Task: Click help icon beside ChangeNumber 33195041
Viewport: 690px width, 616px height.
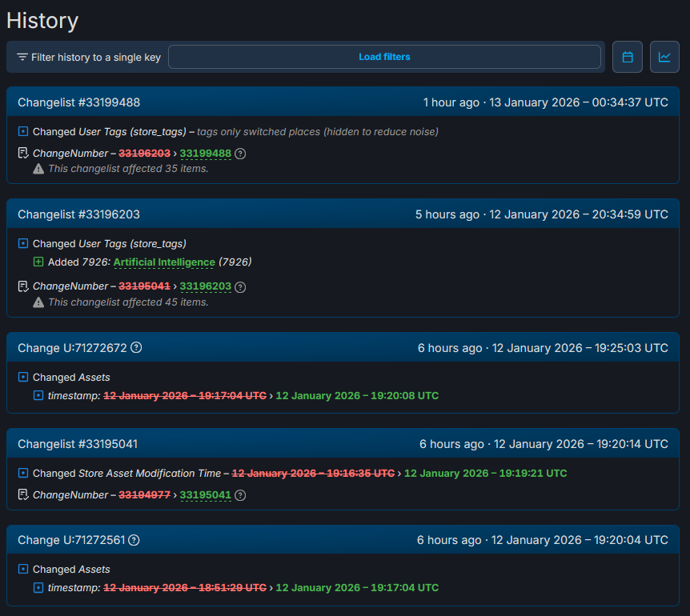Action: [x=240, y=495]
